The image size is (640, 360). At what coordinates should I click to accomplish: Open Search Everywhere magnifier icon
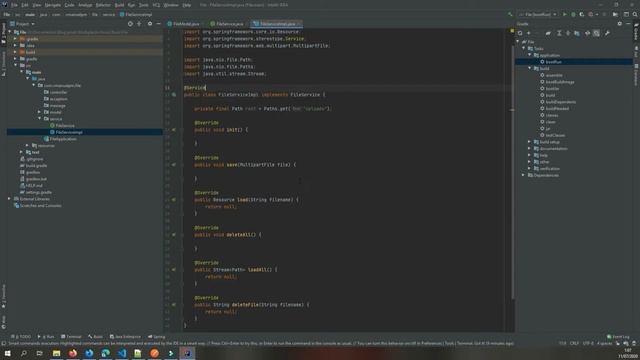pos(635,14)
